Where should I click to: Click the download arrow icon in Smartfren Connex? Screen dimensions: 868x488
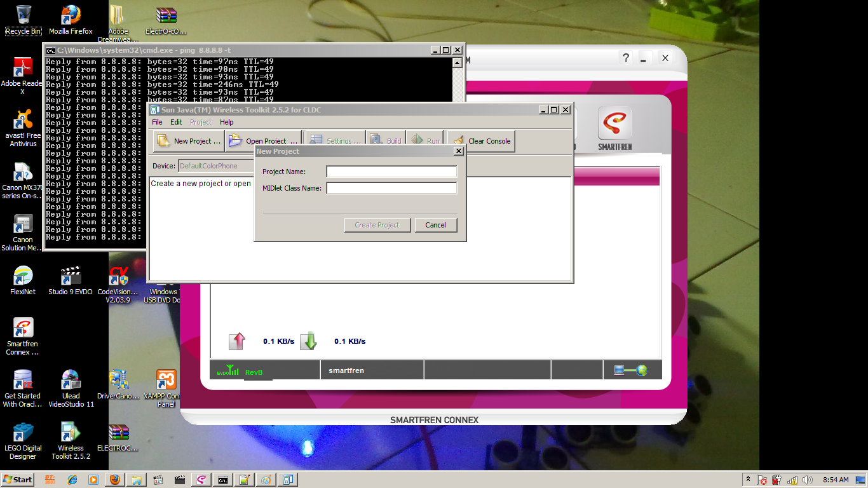pos(308,341)
